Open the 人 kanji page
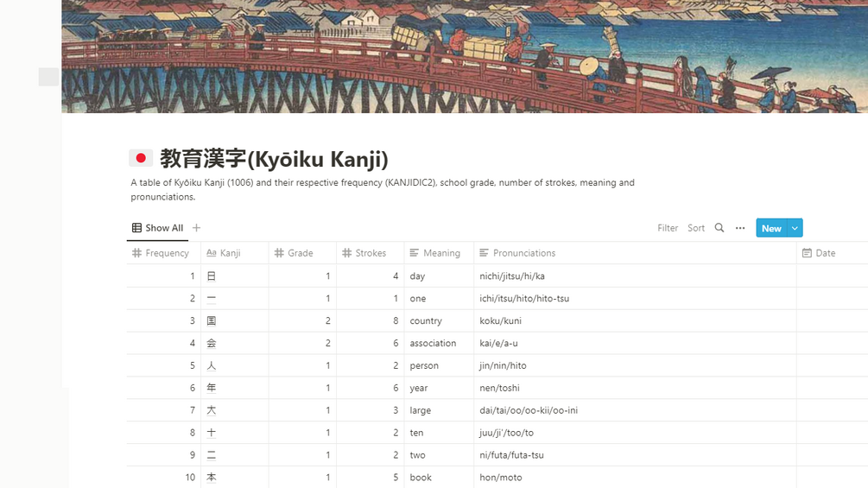Screen dimensions: 868x488 (212, 365)
